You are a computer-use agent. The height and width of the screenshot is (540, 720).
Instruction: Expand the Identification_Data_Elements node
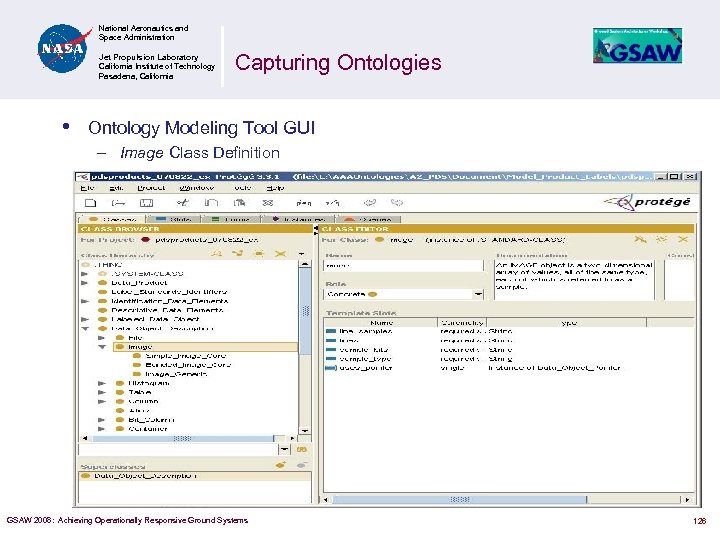(84, 301)
